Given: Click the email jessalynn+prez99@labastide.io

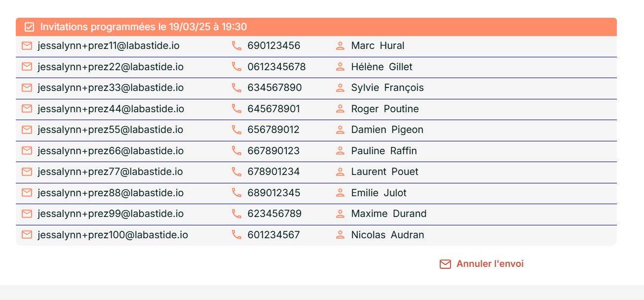Looking at the screenshot, I should [111, 214].
